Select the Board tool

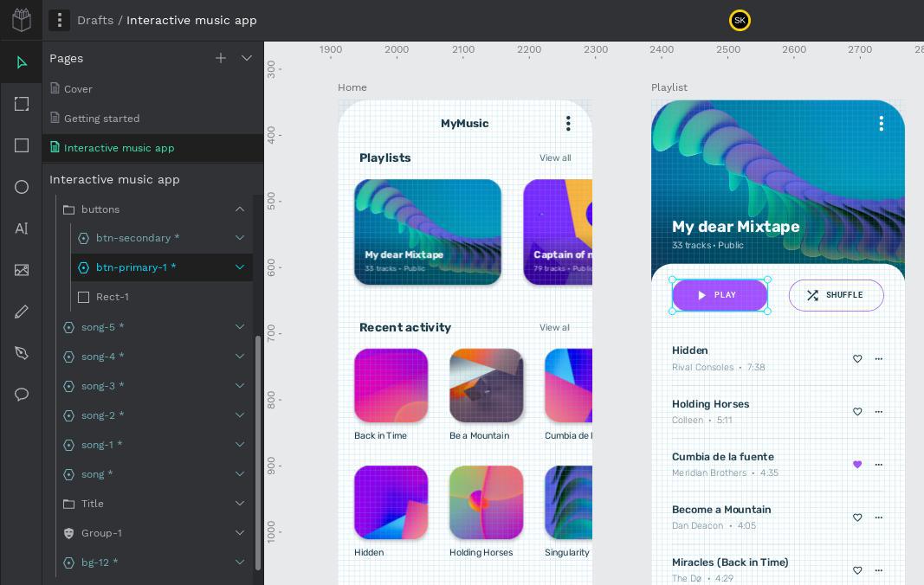22,104
